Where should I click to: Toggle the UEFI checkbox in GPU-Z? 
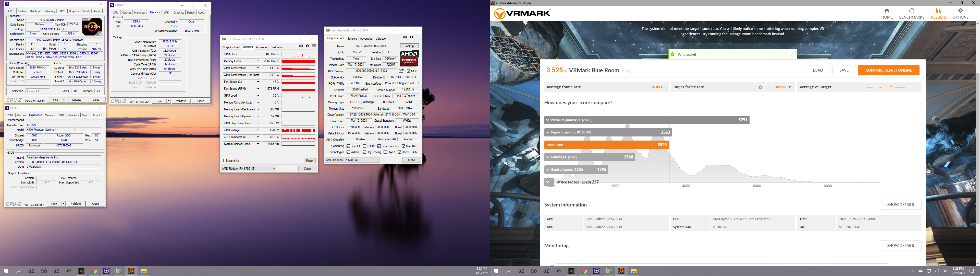[x=409, y=71]
